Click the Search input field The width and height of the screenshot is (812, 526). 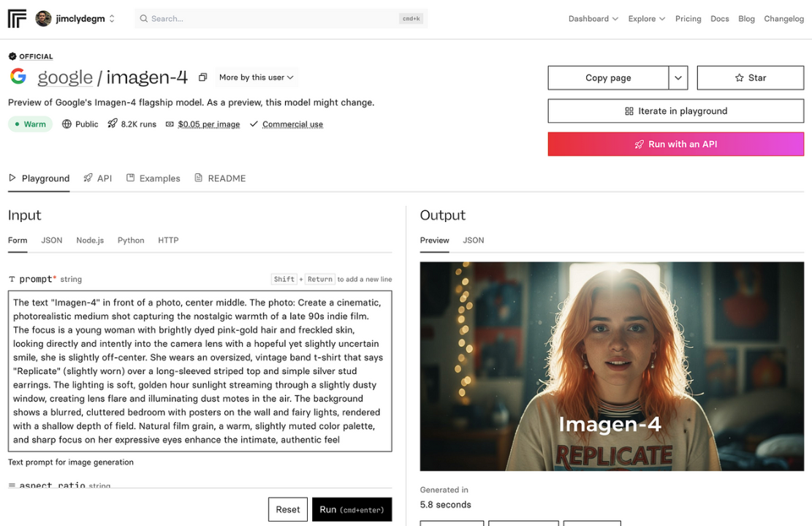pos(281,19)
